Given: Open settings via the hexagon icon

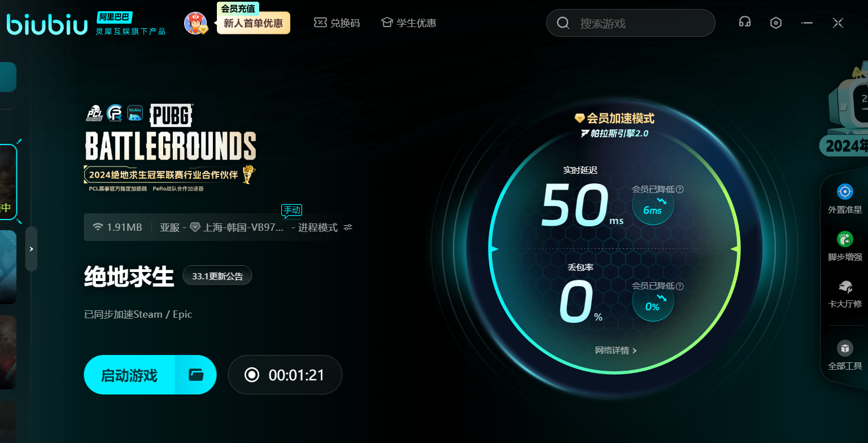Looking at the screenshot, I should coord(776,23).
